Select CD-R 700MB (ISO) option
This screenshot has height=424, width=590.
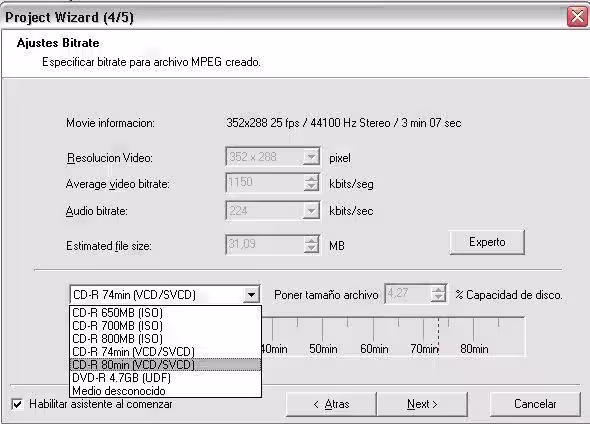166,326
